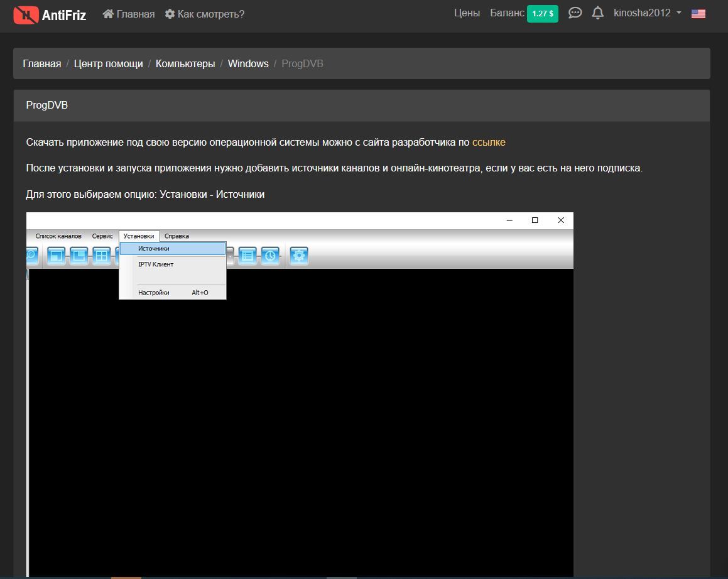728x579 pixels.
Task: Open the Цены pricing page
Action: (x=467, y=13)
